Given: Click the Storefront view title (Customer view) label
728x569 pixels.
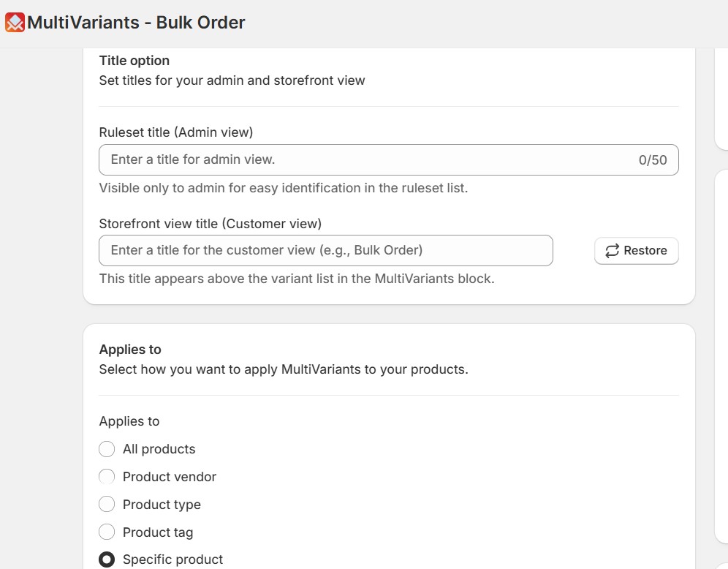Looking at the screenshot, I should (211, 224).
